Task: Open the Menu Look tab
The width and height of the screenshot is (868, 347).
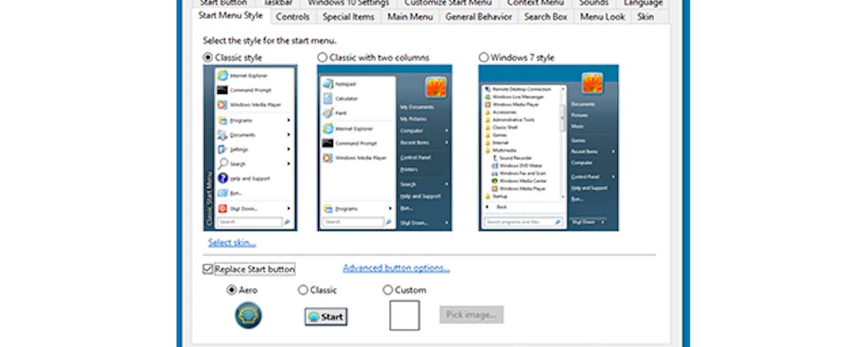Action: (x=602, y=17)
